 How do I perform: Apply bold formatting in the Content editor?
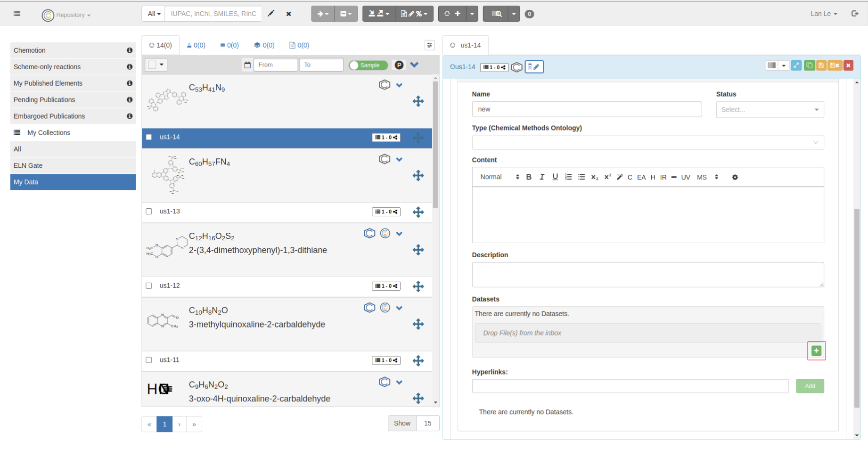coord(529,177)
